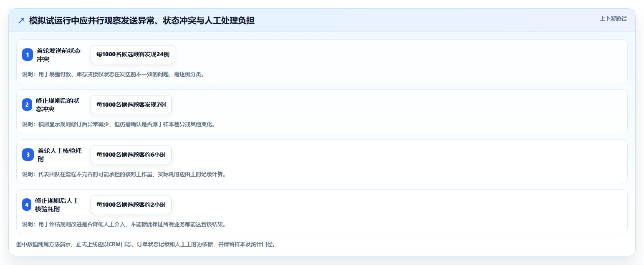Click the number 4 badge
This screenshot has height=265, width=644.
pos(28,205)
